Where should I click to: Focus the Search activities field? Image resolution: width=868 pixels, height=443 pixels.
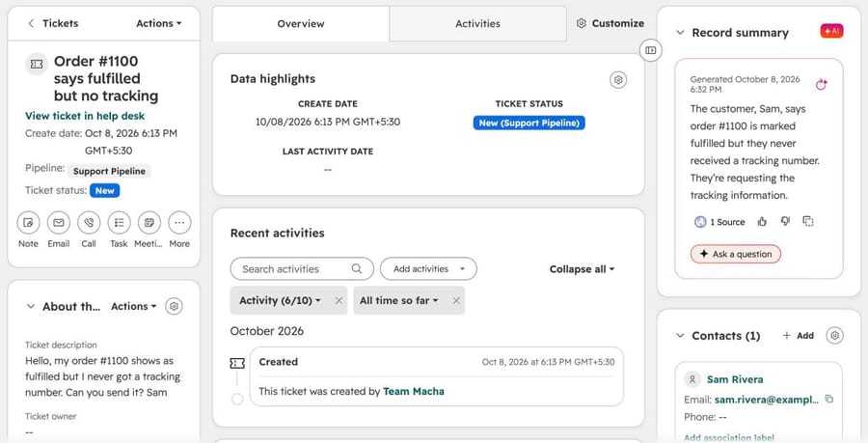click(302, 269)
